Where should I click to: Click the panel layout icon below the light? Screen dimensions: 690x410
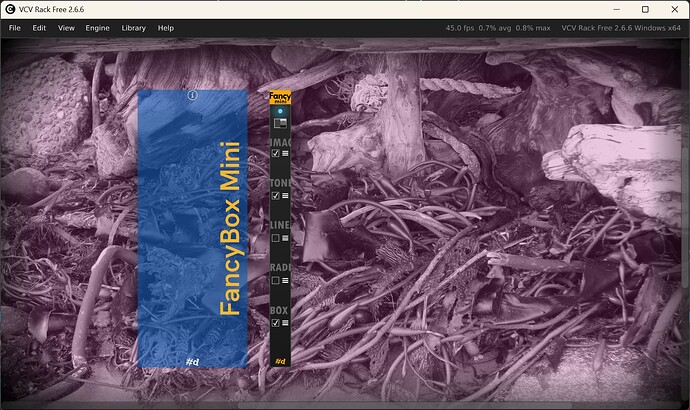(x=280, y=124)
